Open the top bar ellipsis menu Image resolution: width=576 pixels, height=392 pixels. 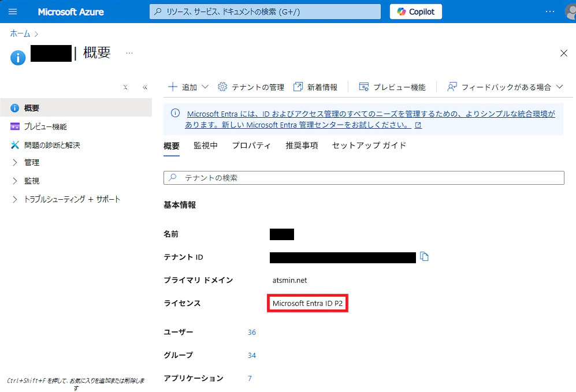pos(550,12)
